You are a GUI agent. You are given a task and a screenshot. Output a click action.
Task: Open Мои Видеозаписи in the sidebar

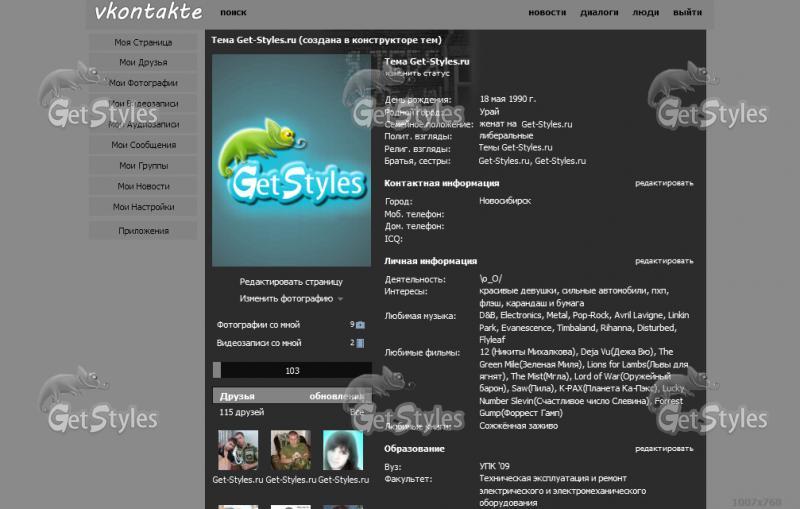(143, 104)
